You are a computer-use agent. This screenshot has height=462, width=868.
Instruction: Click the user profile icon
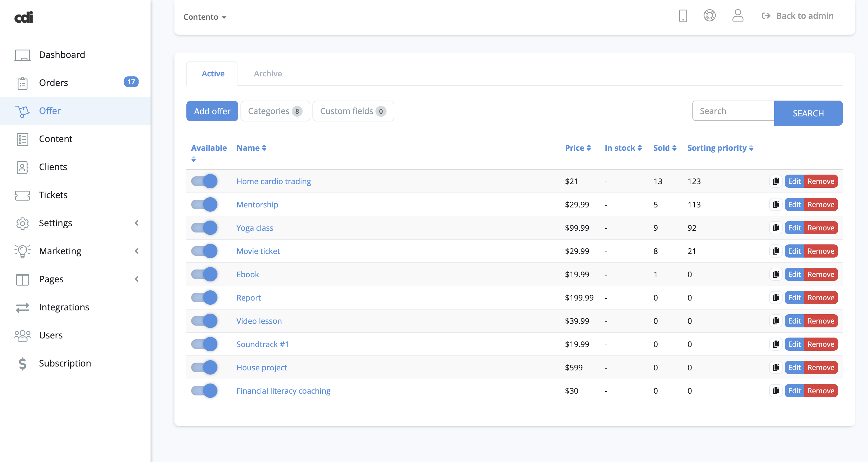(737, 16)
